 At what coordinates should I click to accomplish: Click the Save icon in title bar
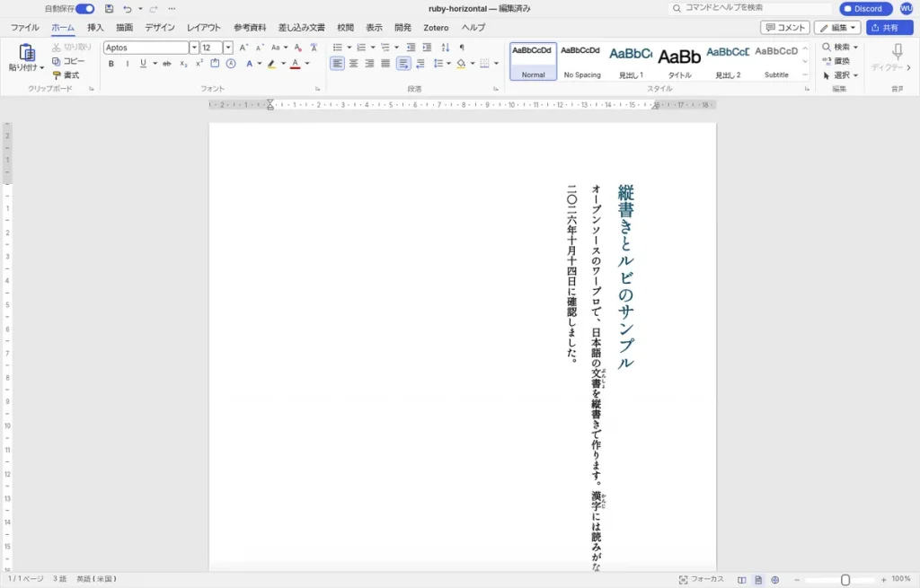coord(109,9)
